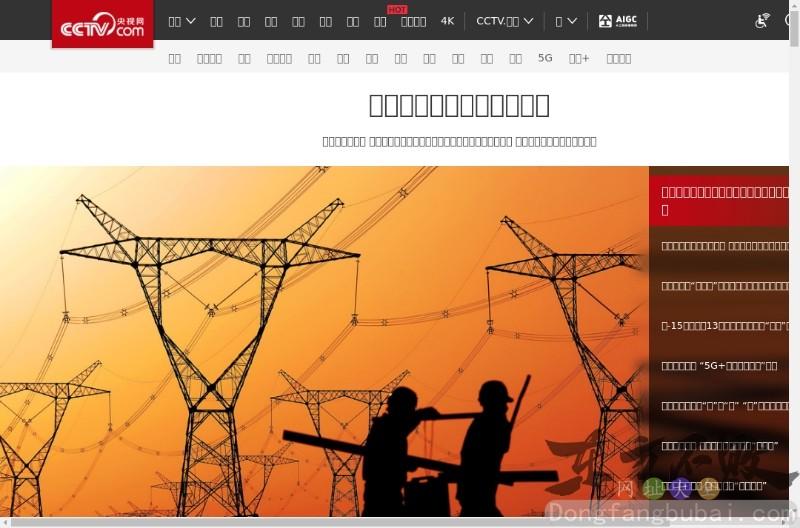Image resolution: width=800 pixels, height=528 pixels.
Task: Select the last item in secondary navigation row
Action: click(619, 58)
